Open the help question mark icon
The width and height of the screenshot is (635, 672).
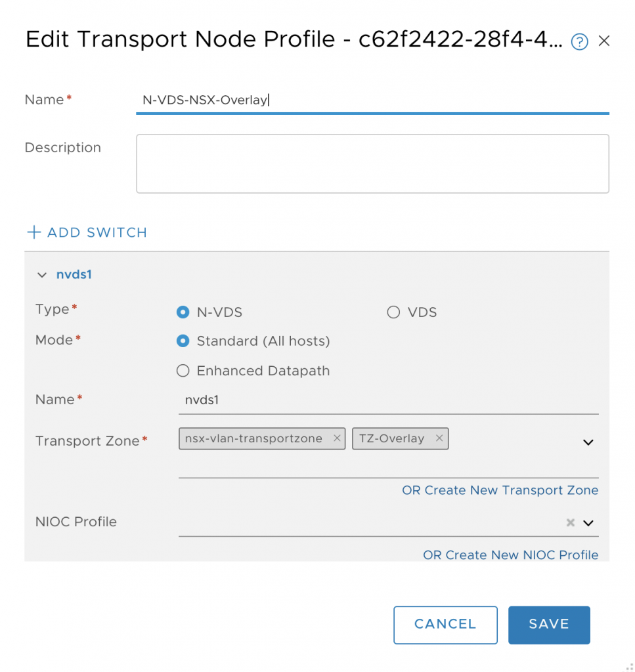tap(579, 41)
